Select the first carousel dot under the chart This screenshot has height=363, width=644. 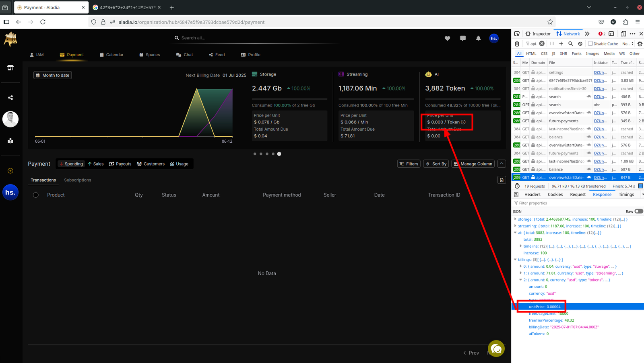pos(255,154)
